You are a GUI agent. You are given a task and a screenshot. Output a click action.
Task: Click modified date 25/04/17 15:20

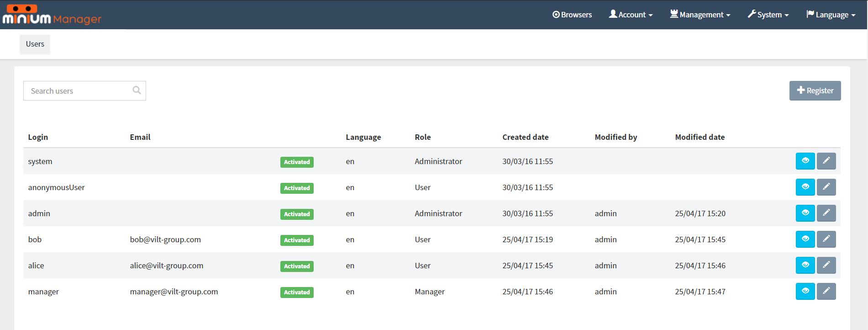point(700,213)
